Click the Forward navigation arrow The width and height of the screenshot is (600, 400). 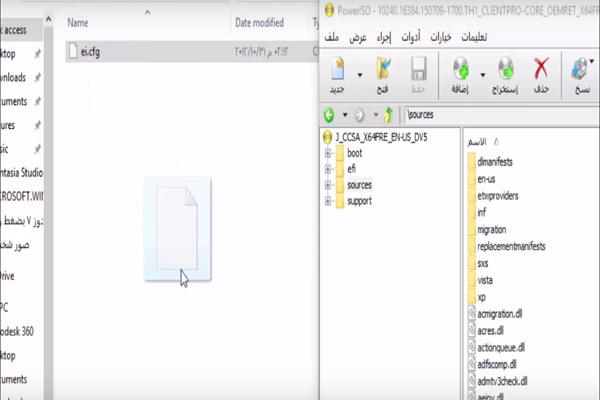click(x=359, y=115)
